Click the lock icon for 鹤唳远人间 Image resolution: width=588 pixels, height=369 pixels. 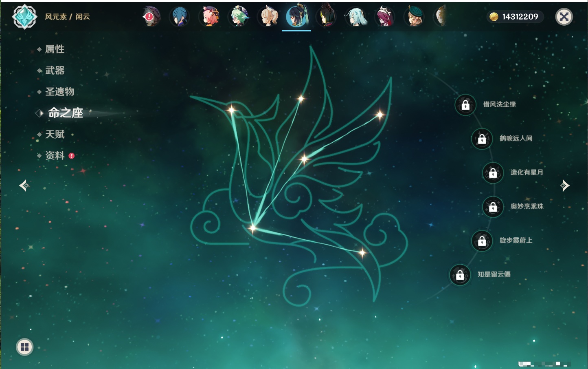[x=482, y=139]
